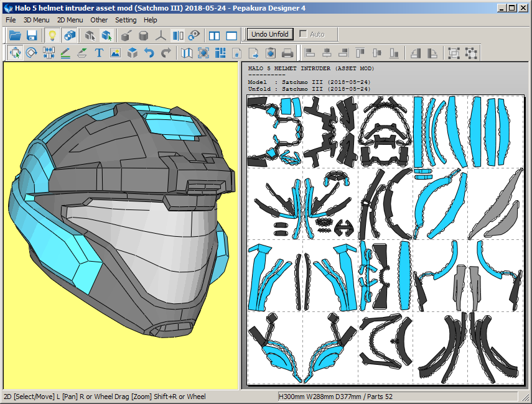The width and height of the screenshot is (532, 404).
Task: Save the project with the floppy disk icon
Action: pos(32,35)
